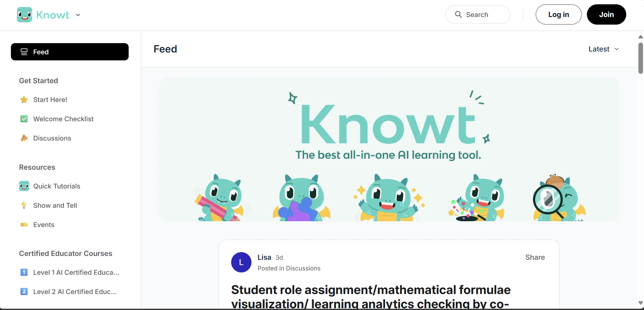Click the Join button

tap(606, 14)
